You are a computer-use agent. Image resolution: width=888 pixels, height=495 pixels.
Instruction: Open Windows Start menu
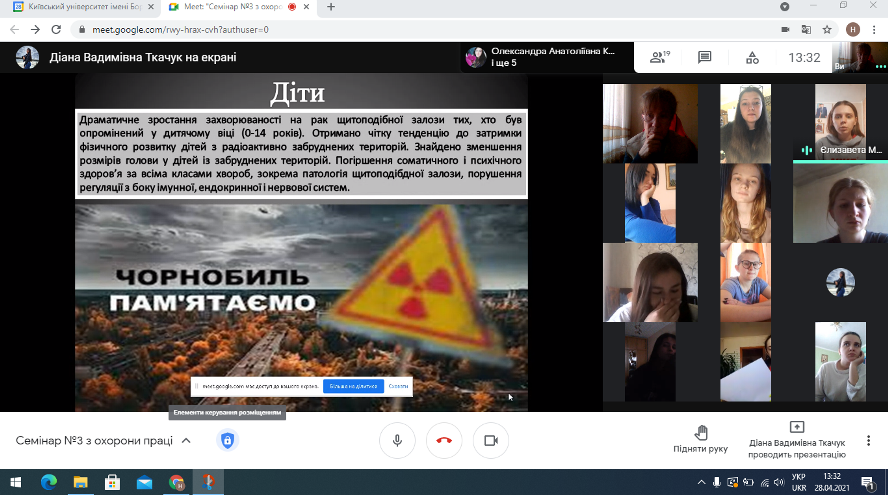(16, 482)
